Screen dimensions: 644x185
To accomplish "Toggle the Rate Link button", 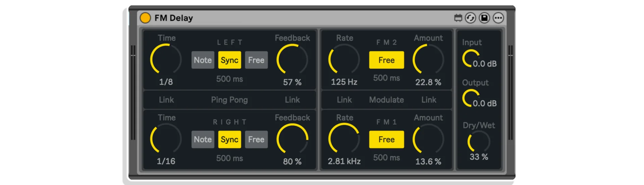I will tap(344, 100).
